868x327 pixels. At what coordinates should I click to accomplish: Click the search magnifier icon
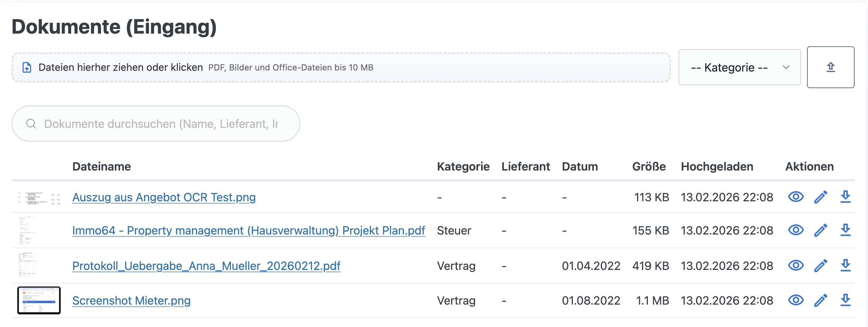click(31, 123)
